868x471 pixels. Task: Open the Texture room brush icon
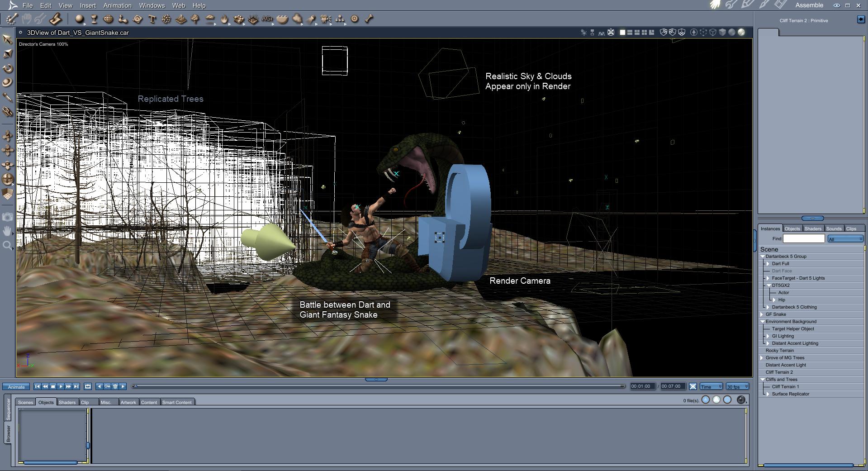pos(764,5)
